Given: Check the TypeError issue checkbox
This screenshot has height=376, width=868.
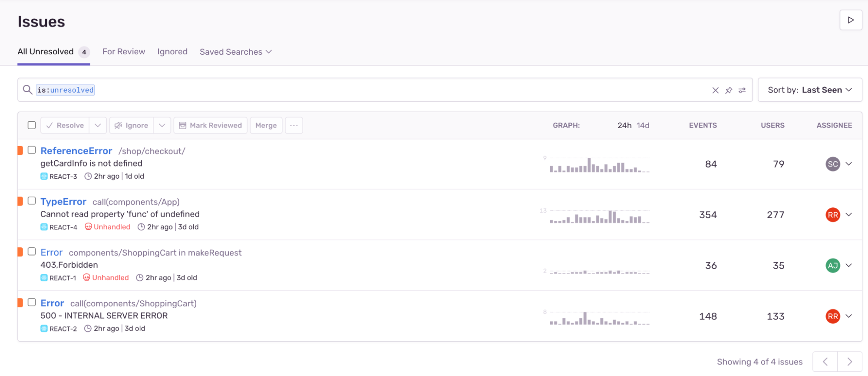Looking at the screenshot, I should [x=32, y=201].
